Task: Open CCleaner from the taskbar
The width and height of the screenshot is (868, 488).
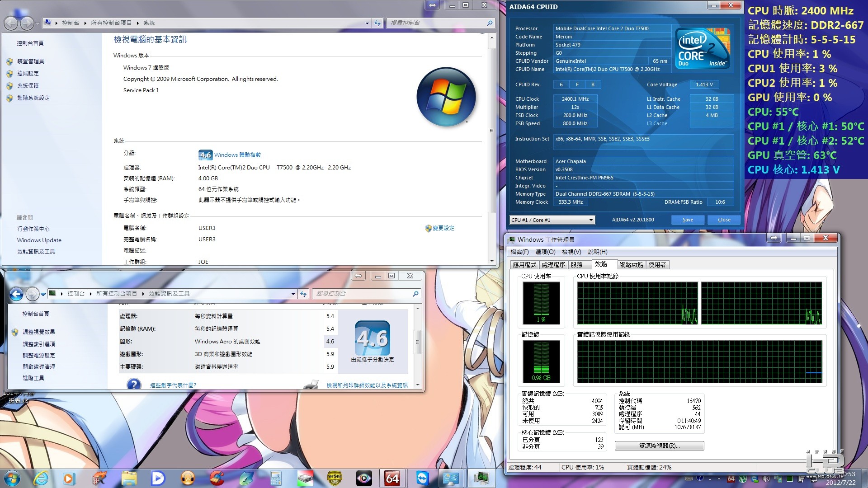Action: pos(217,478)
